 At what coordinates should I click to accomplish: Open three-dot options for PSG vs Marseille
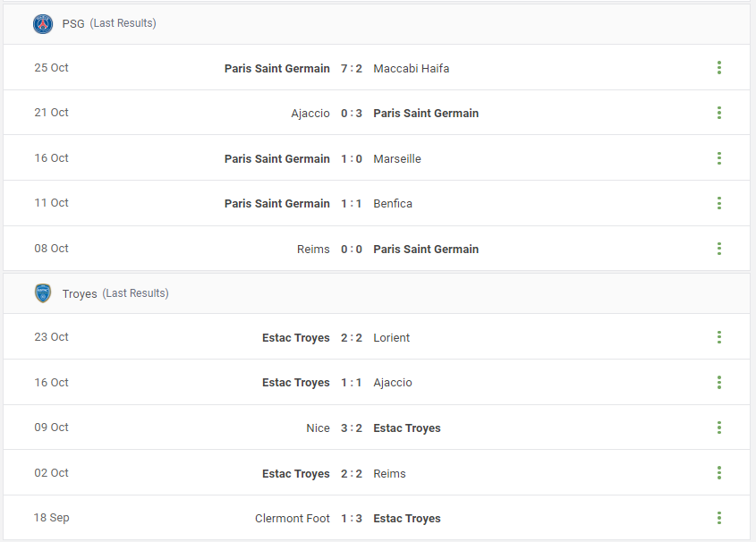tap(719, 158)
